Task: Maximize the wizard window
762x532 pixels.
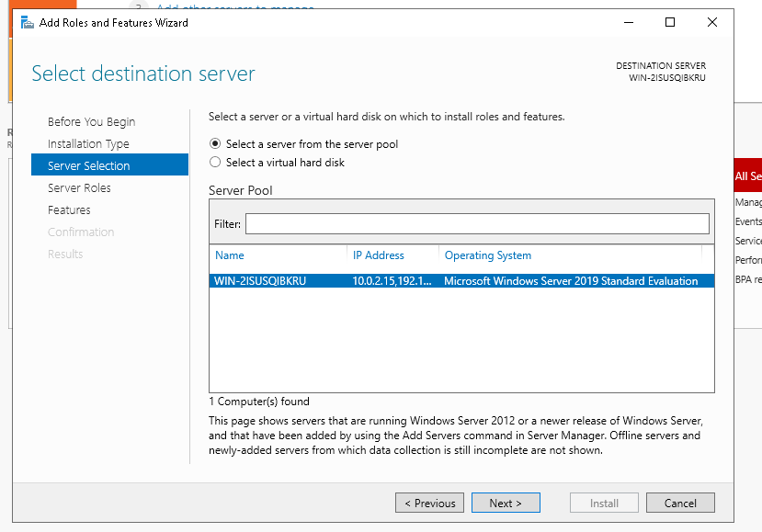Action: click(670, 23)
